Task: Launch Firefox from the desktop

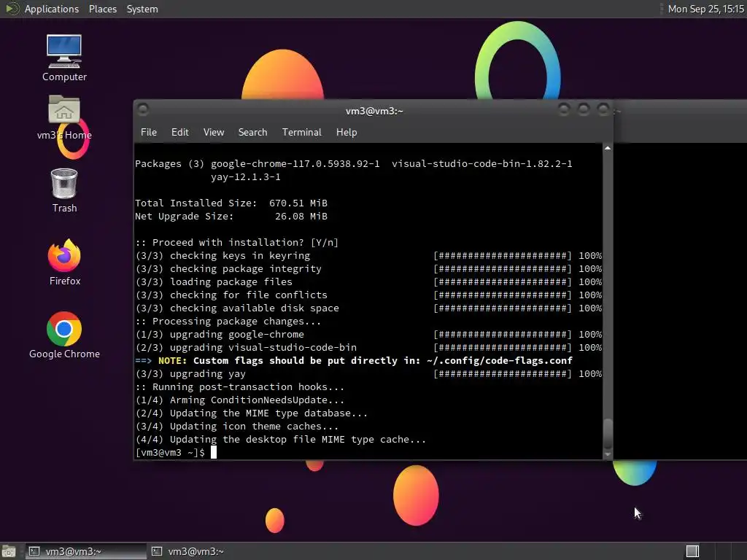Action: pyautogui.click(x=64, y=262)
